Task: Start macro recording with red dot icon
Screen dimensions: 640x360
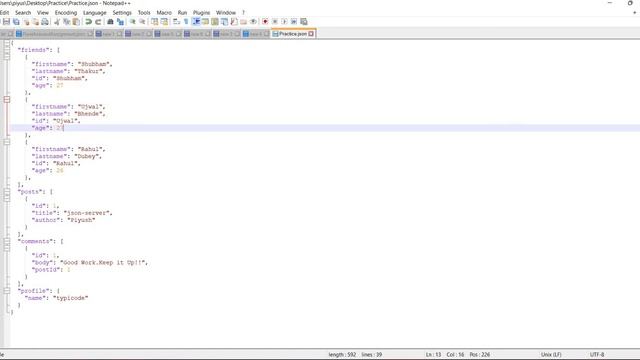Action: click(x=265, y=21)
